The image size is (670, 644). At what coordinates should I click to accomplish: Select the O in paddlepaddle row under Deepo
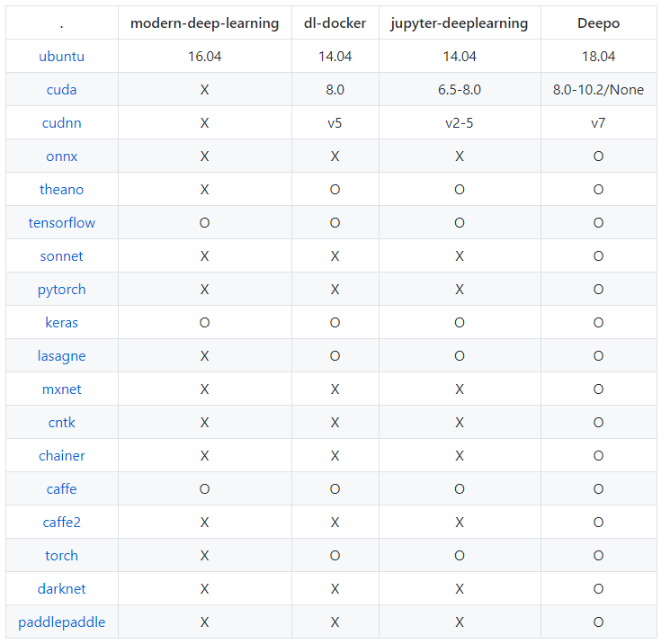click(598, 622)
